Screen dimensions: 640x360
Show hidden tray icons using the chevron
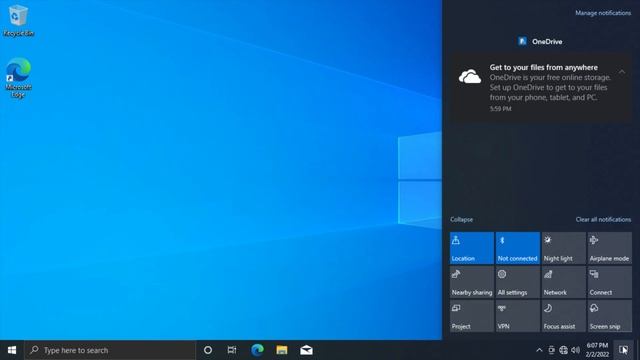(x=539, y=350)
